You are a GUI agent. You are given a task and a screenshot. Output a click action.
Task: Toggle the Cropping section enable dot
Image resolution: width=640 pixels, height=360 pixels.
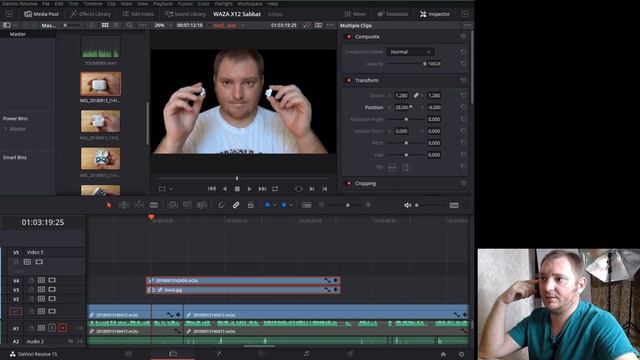[349, 183]
